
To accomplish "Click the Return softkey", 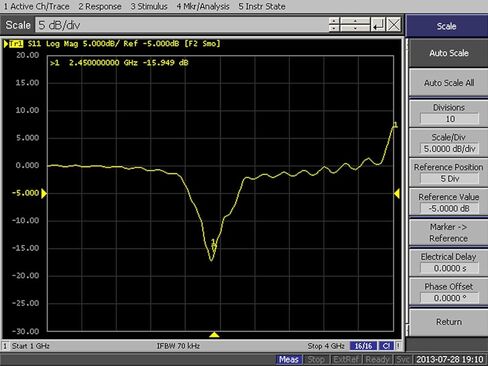I will click(x=449, y=322).
